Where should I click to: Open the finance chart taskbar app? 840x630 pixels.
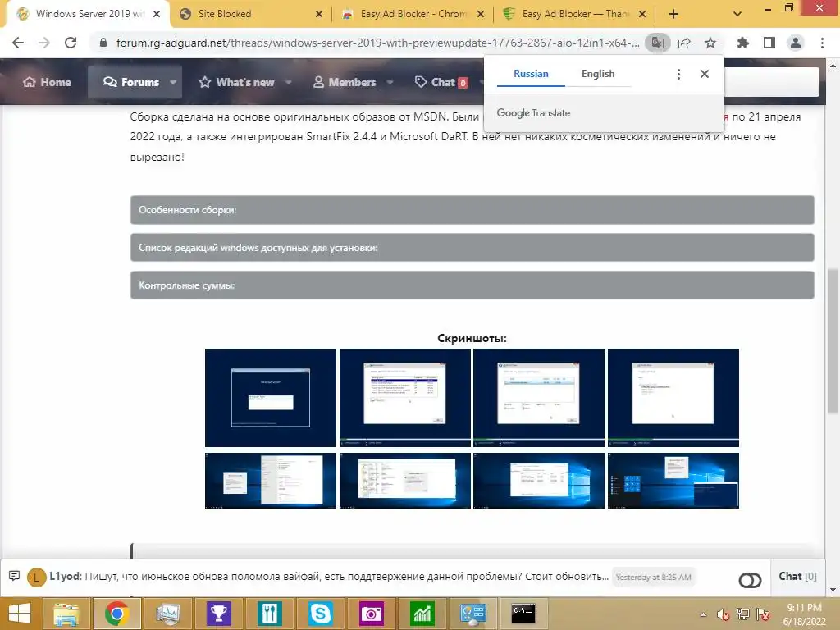[422, 614]
